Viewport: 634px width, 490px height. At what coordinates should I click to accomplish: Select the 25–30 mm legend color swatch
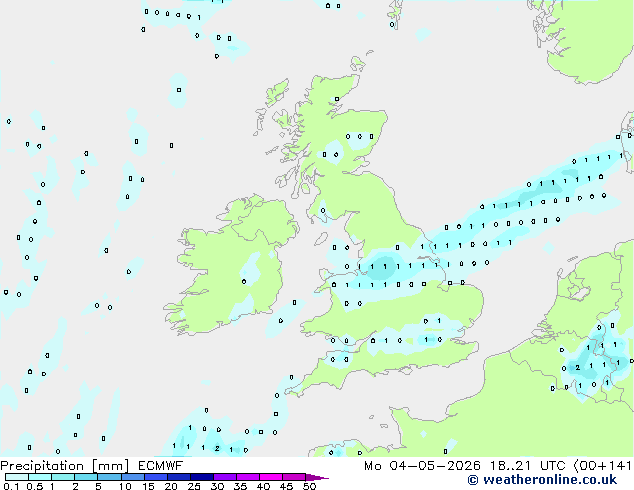point(202,477)
